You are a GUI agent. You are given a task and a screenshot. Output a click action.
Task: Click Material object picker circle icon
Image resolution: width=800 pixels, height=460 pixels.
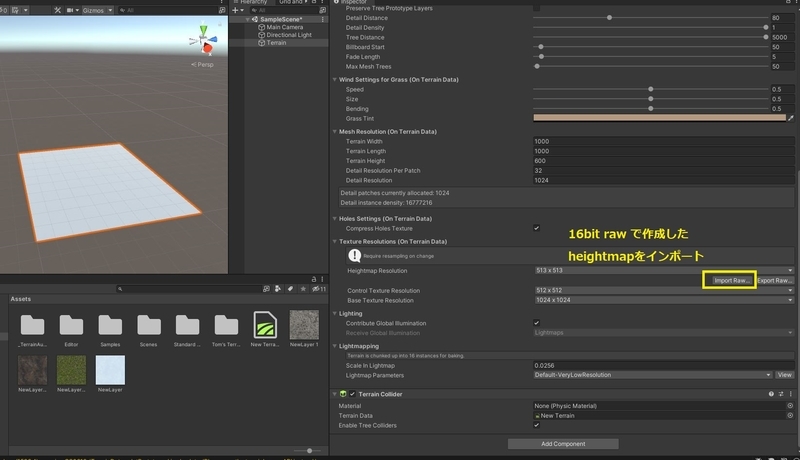(790, 406)
